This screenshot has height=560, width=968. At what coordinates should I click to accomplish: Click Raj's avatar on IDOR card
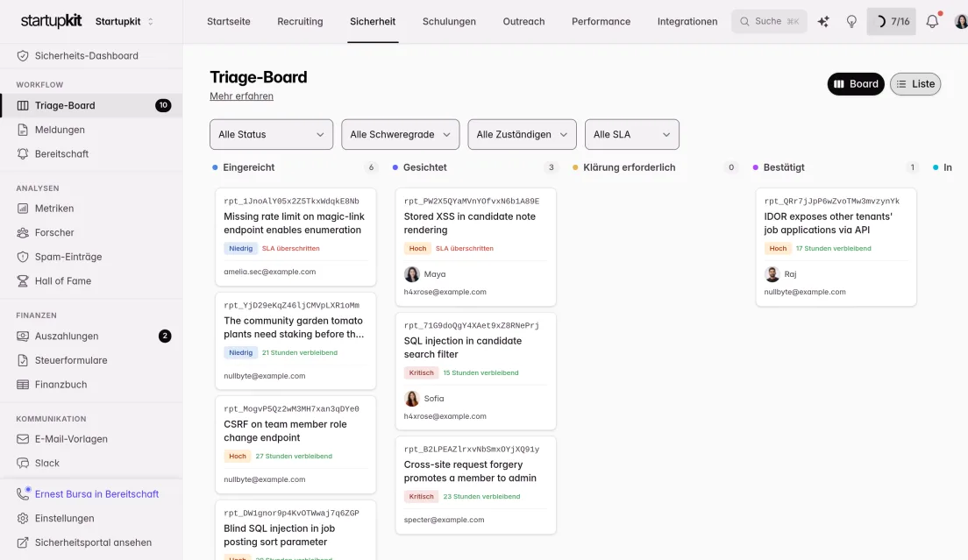coord(772,273)
